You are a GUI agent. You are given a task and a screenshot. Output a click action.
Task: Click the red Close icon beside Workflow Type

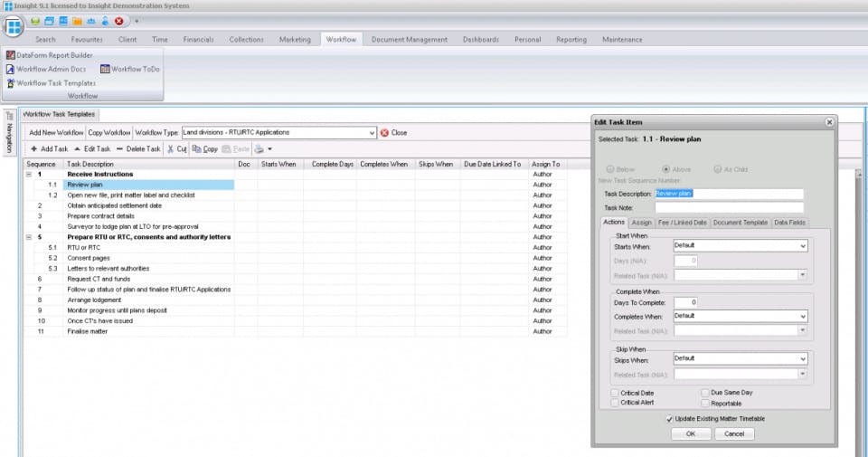tap(385, 133)
